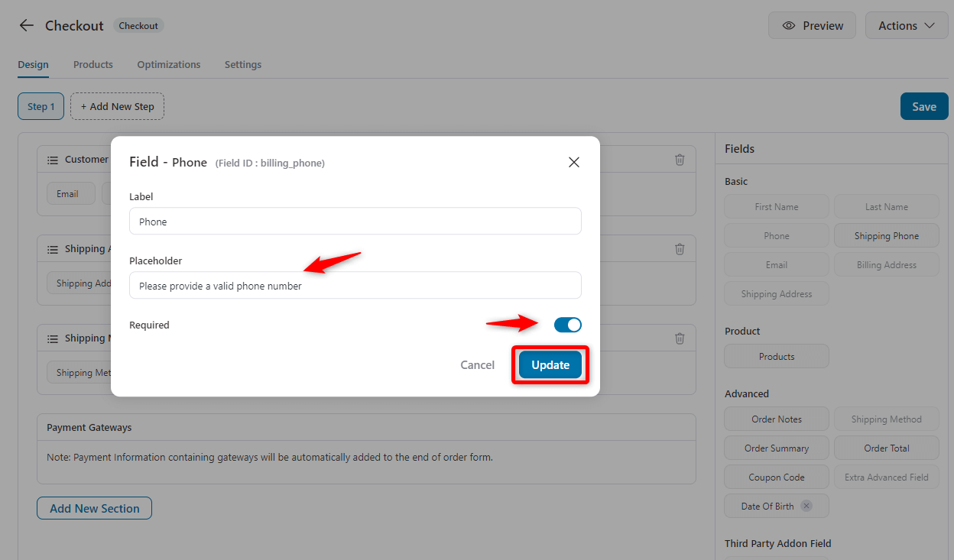This screenshot has height=560, width=954.
Task: Click into the Label input field
Action: (355, 222)
